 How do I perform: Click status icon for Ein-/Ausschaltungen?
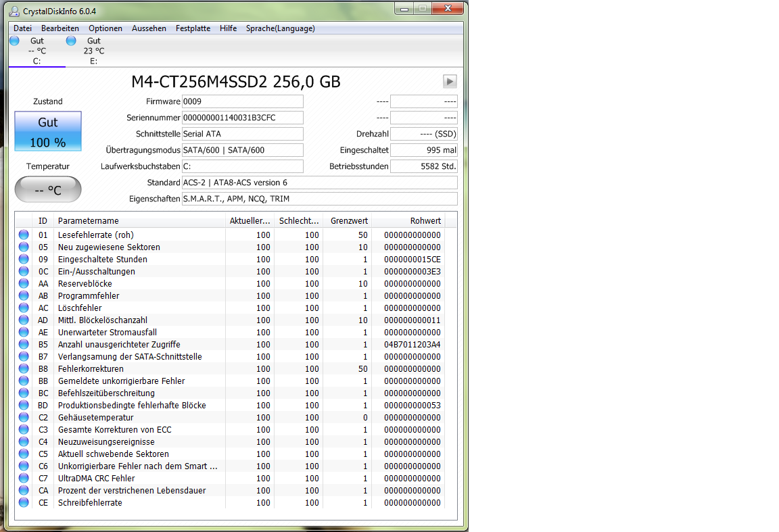(x=24, y=271)
